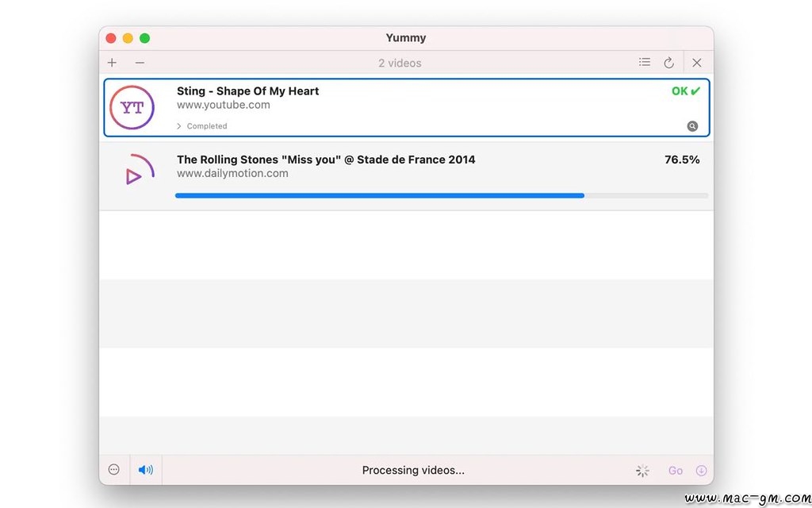Open the list view icon in the toolbar

(644, 62)
